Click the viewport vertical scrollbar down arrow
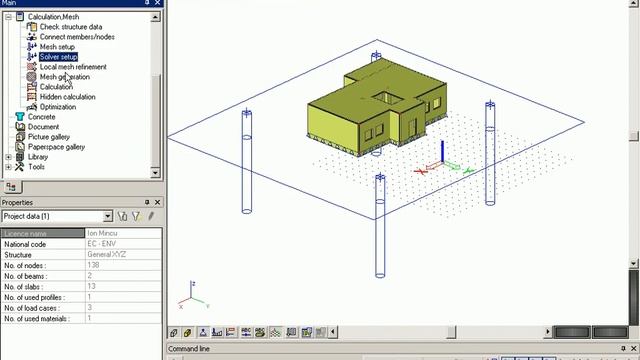 pos(634,263)
